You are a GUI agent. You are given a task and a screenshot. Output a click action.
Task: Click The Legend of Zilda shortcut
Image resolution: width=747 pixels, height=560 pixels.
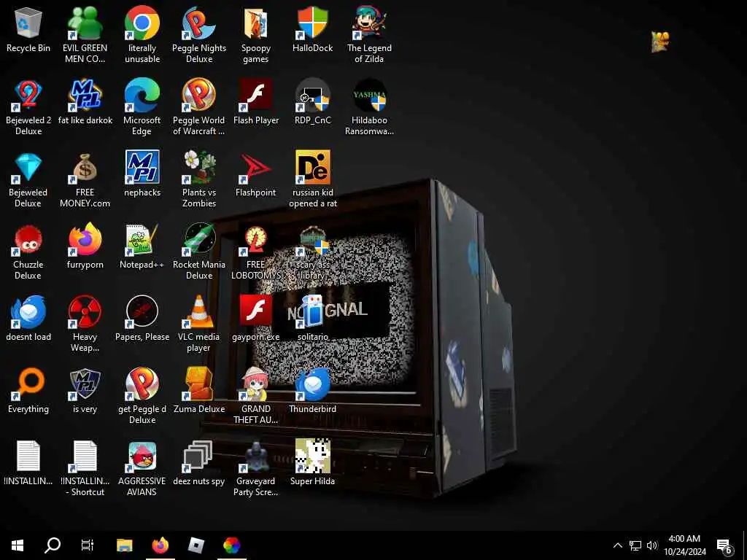pos(369,23)
